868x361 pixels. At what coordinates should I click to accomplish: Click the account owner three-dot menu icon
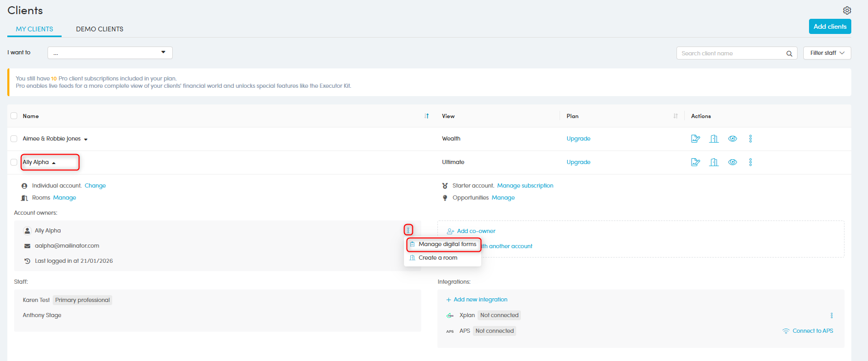pos(408,230)
